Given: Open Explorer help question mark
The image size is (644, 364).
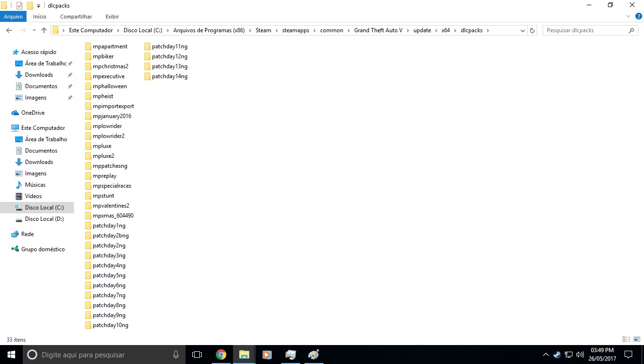Looking at the screenshot, I should click(639, 17).
